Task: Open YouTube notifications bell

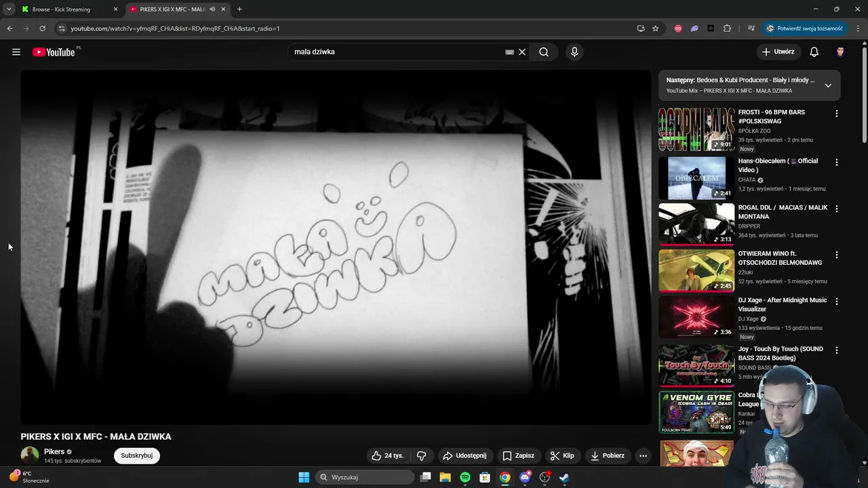Action: (x=814, y=52)
